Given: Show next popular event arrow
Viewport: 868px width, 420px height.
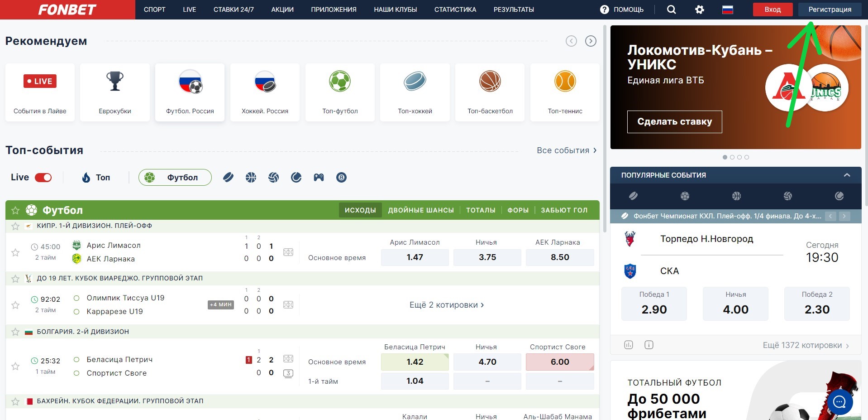Looking at the screenshot, I should tap(844, 217).
